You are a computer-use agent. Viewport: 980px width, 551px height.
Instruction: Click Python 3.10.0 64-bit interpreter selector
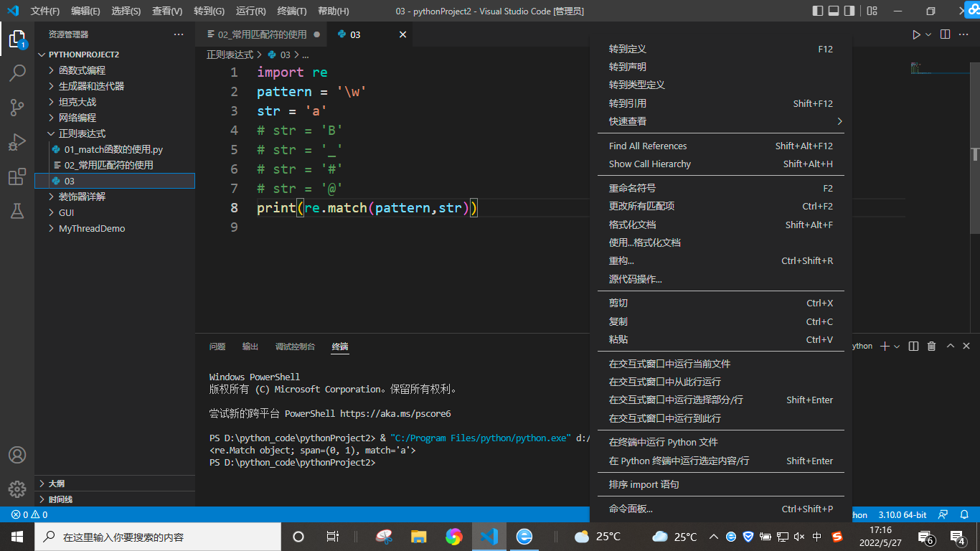point(903,515)
